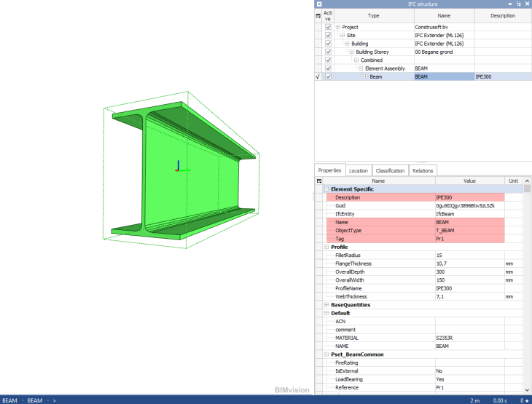
Task: Pin the IFC structure panel
Action: (519, 4)
